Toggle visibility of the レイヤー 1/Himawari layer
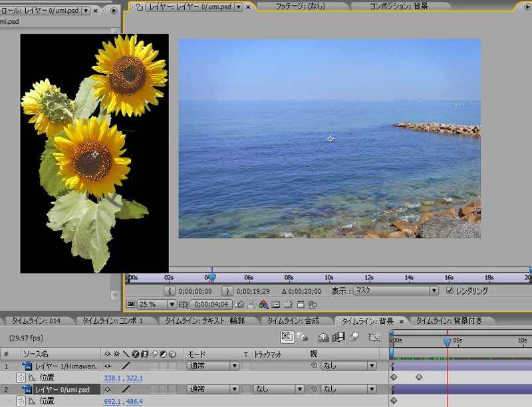 point(107,365)
